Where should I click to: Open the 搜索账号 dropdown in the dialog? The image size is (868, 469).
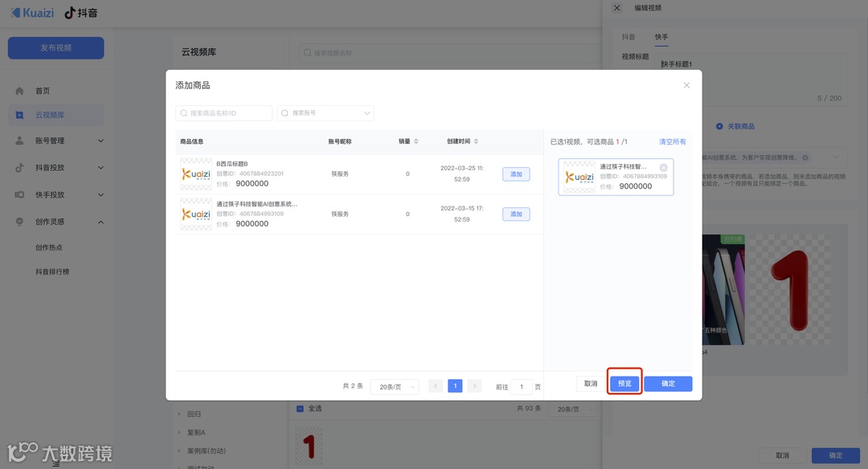(366, 112)
